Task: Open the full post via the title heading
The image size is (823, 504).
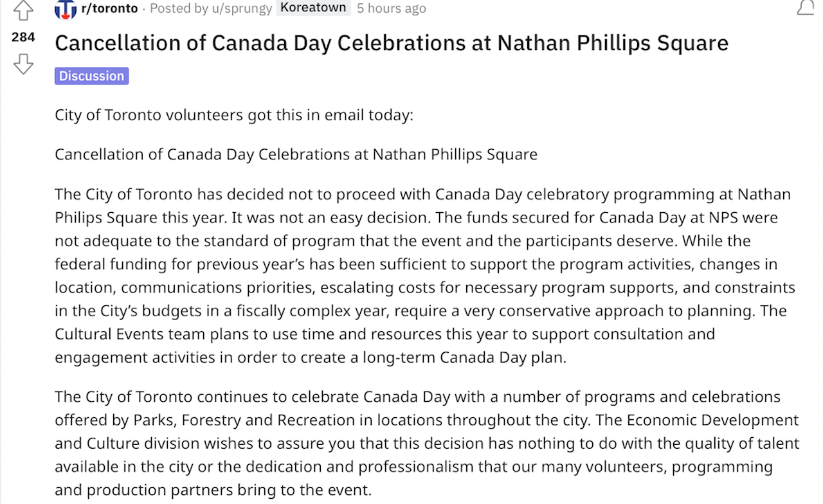Action: [x=392, y=42]
